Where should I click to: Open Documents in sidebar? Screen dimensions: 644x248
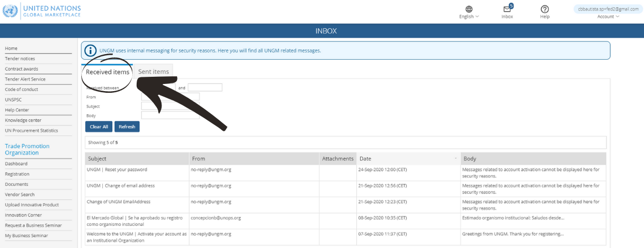click(17, 184)
